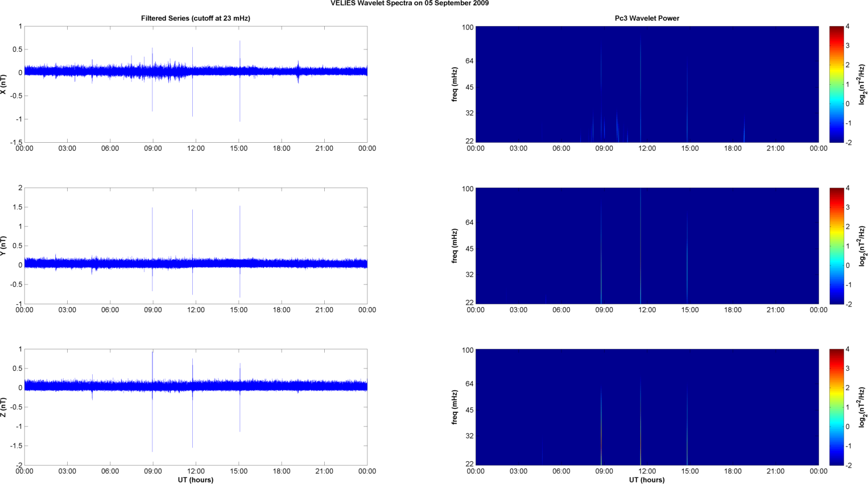Select "freq (mHz)" label of the bottom spectrum
Screen dimensions: 868x484
pos(454,407)
